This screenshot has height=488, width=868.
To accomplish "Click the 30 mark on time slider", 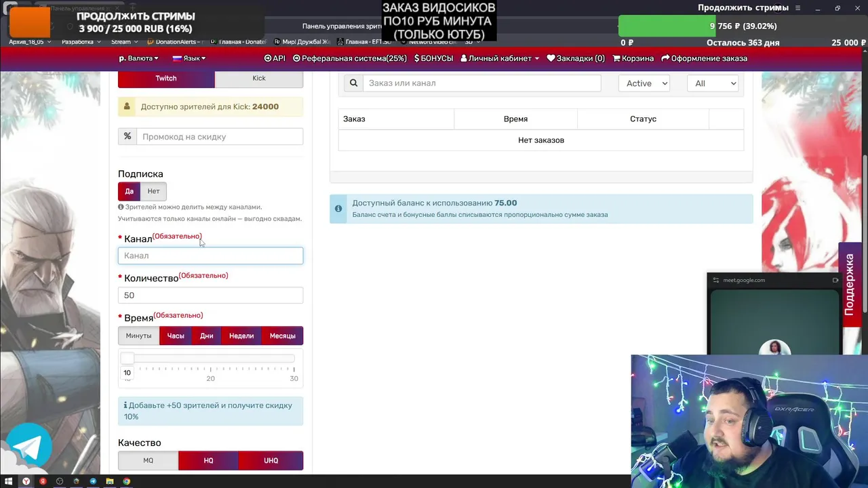I will [294, 378].
